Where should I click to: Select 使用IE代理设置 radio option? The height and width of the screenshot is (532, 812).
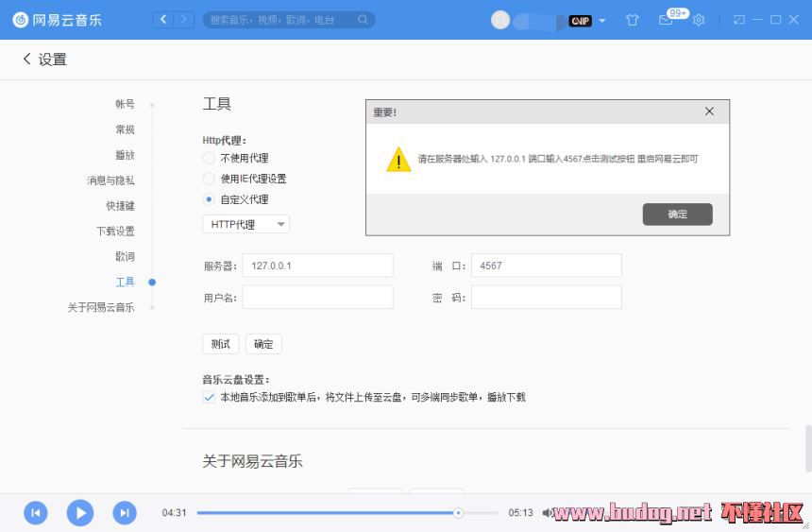click(209, 179)
